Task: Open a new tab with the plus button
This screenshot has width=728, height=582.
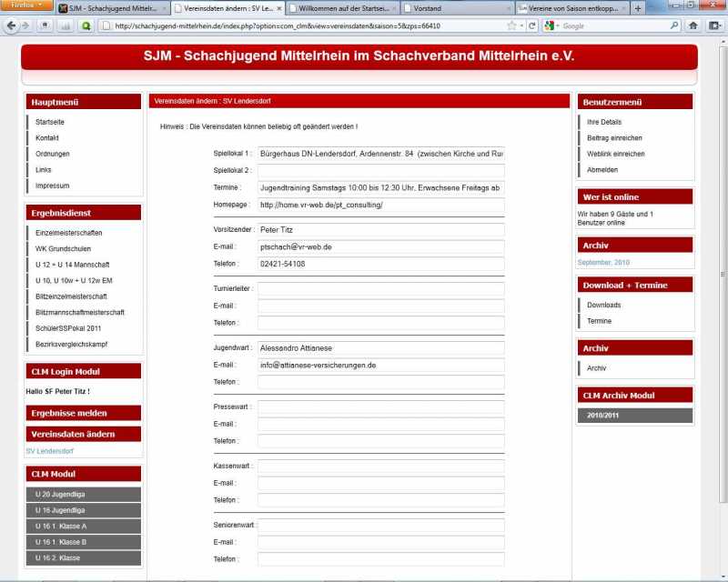Action: point(638,8)
